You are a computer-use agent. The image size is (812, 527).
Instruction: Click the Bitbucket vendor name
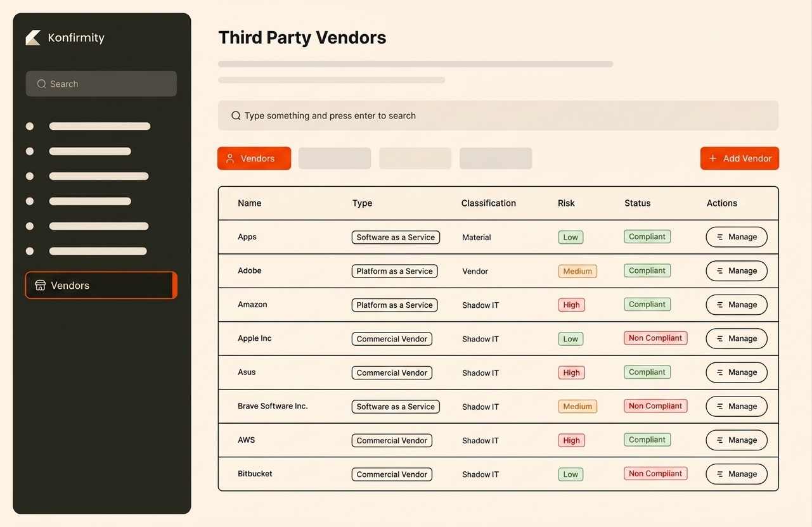pyautogui.click(x=255, y=474)
